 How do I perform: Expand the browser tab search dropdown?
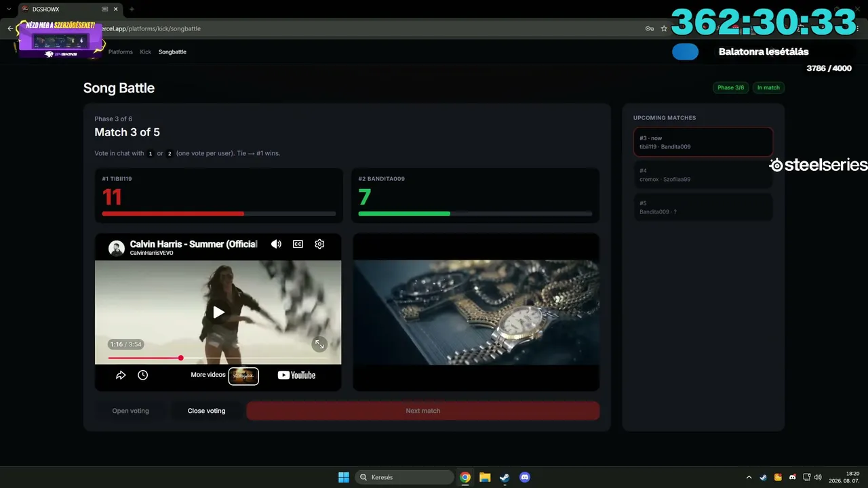(x=7, y=9)
